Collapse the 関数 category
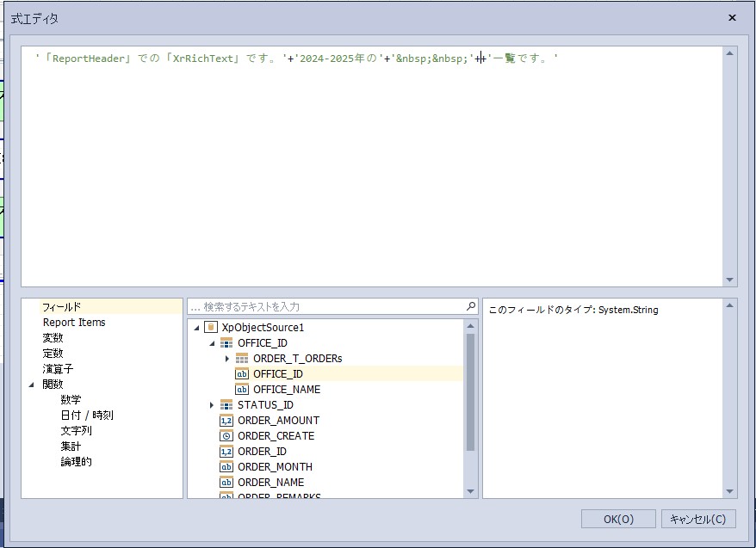The width and height of the screenshot is (756, 548). [x=32, y=385]
